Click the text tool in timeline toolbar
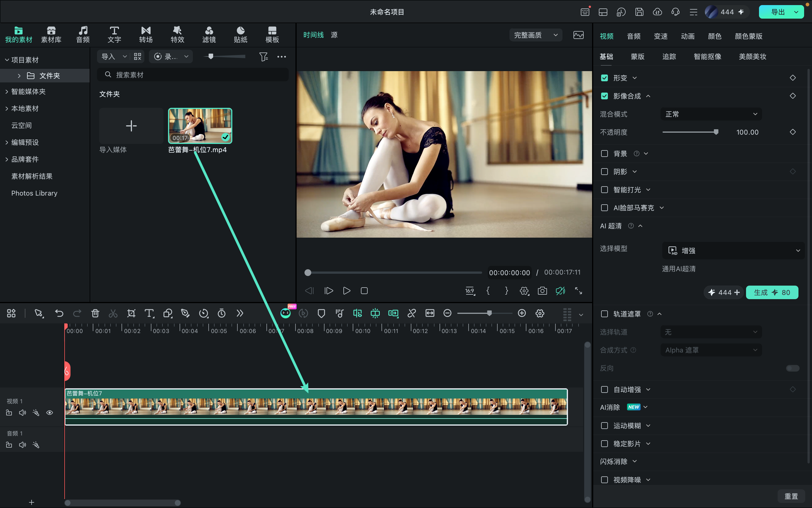 [x=149, y=313]
